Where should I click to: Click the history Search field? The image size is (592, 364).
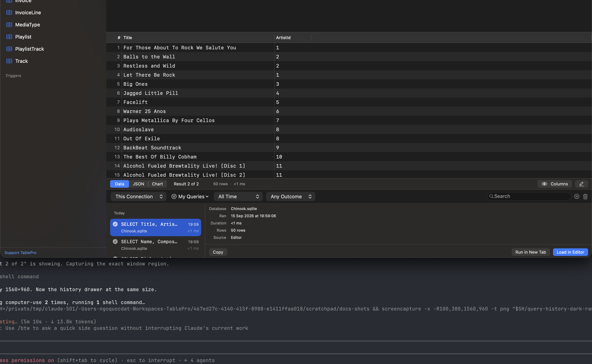click(529, 196)
